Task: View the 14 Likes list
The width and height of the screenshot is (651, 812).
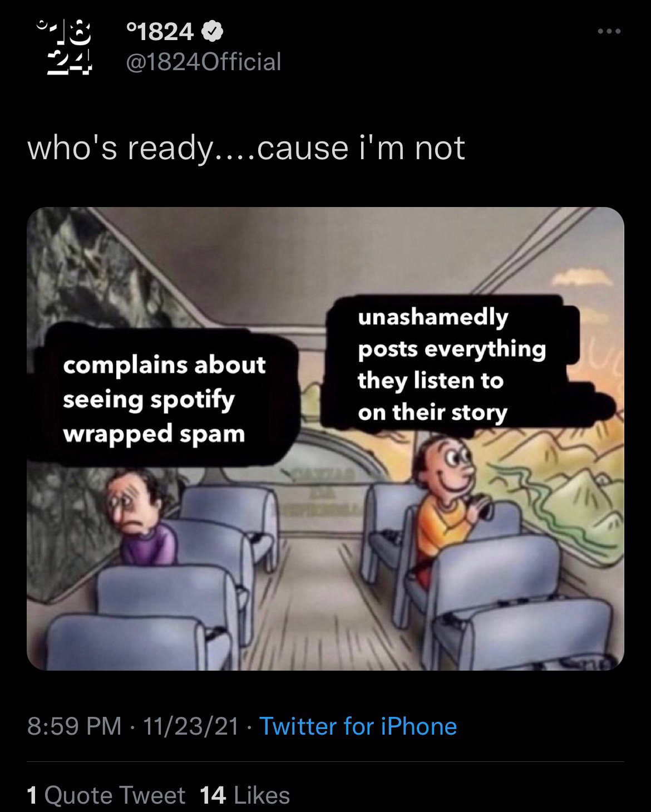Action: point(245,795)
